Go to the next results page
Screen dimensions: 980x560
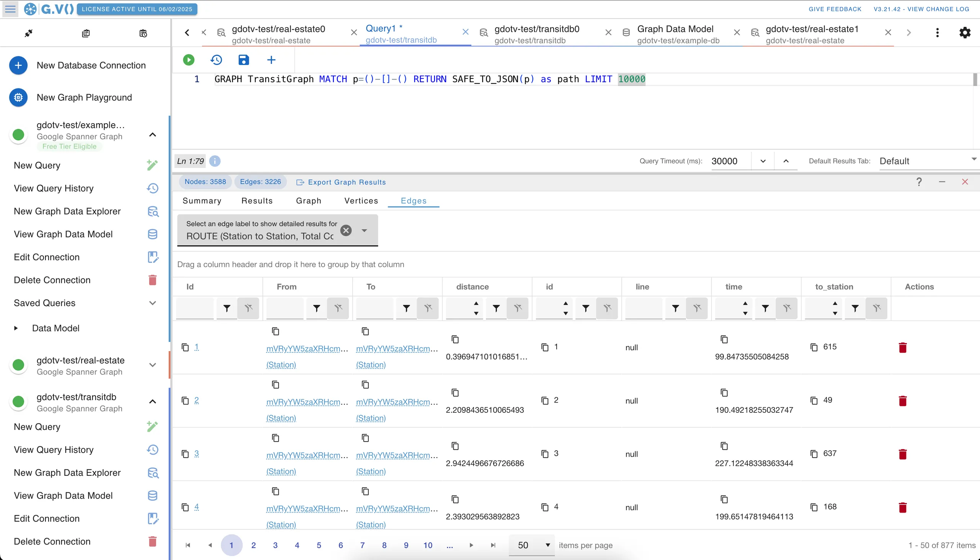471,545
